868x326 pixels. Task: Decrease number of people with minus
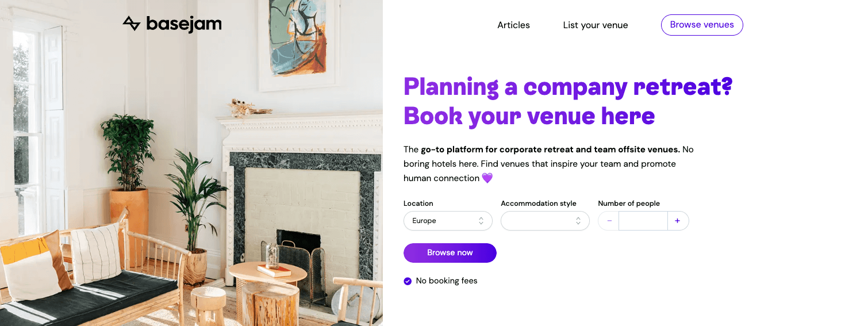coord(609,221)
